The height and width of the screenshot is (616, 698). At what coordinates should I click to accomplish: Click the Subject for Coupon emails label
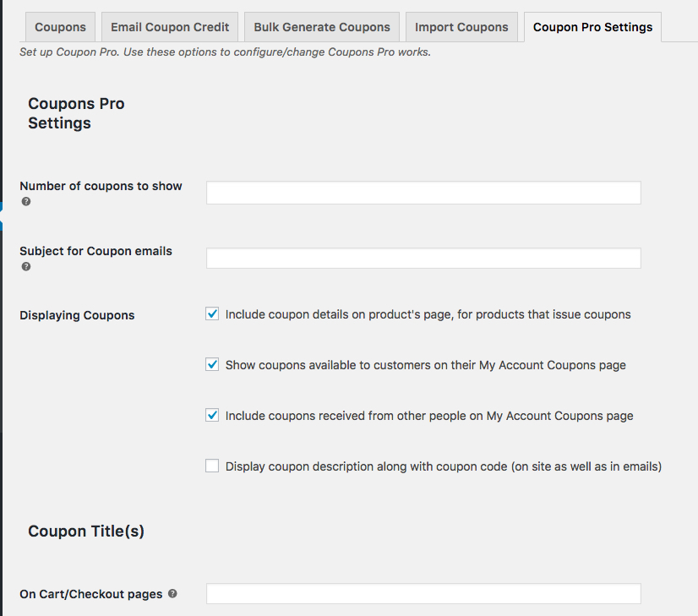(95, 251)
